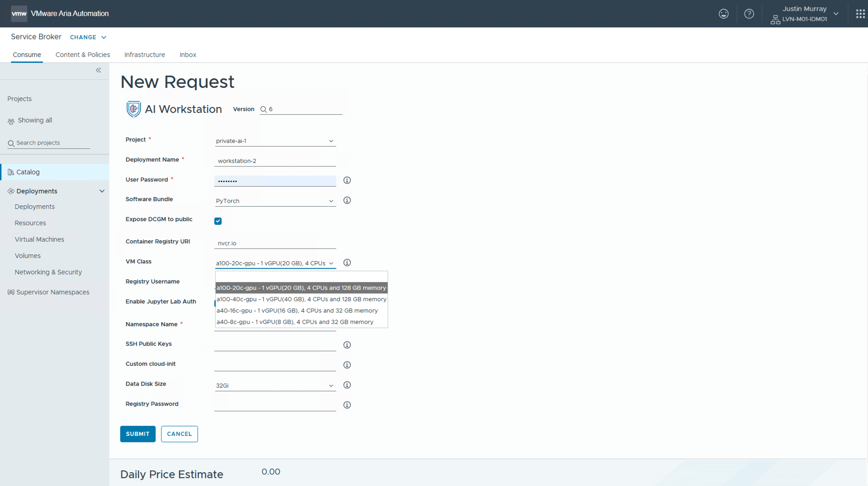Select the Catalog sidebar icon
This screenshot has width=868, height=486.
tap(11, 172)
